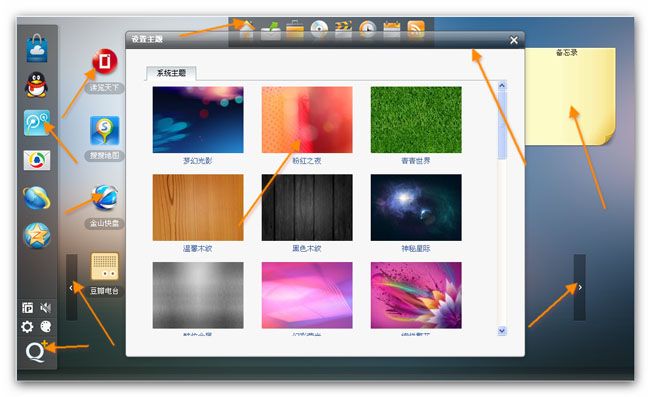Choose the 黑色木纹 dark wood theme thumbnail
Image resolution: width=650 pixels, height=397 pixels.
(x=307, y=208)
